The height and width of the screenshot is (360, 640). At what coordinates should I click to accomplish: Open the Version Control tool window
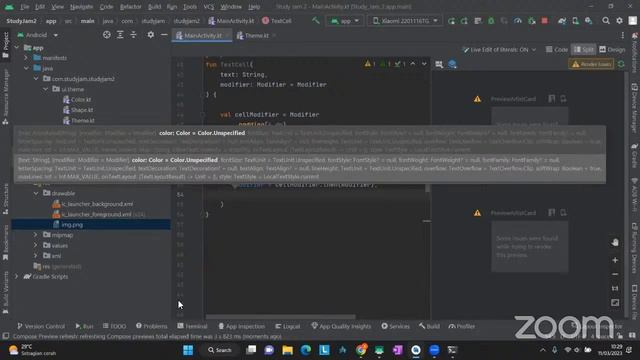[41, 326]
